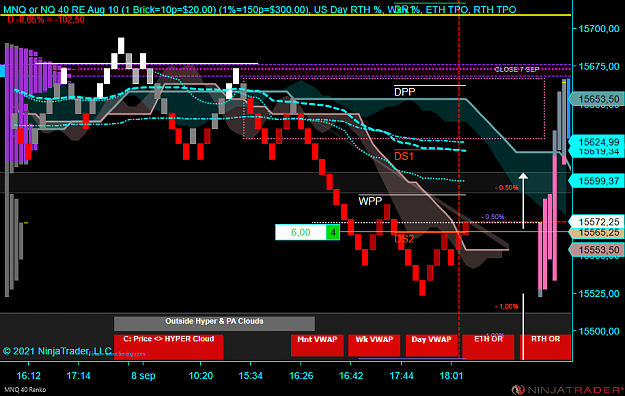This screenshot has width=625, height=396.
Task: Click the 'MNQ 40 Renko' instrument label
Action: coord(25,390)
